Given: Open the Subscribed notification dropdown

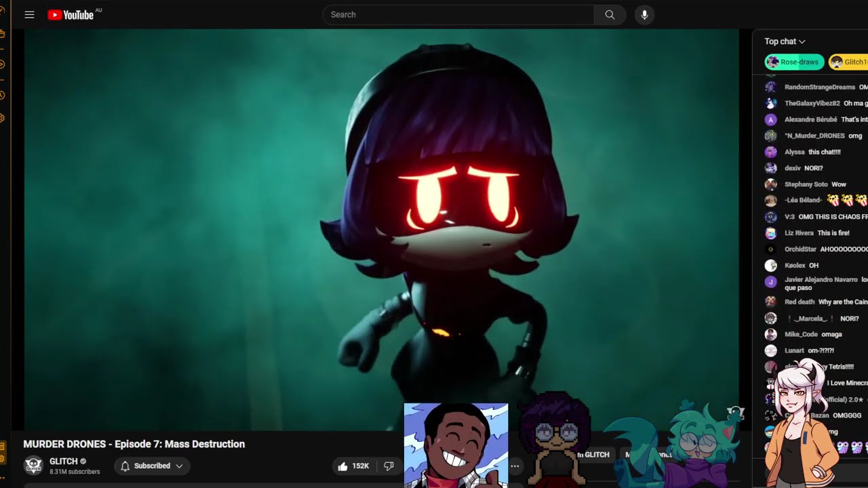Looking at the screenshot, I should (x=152, y=466).
